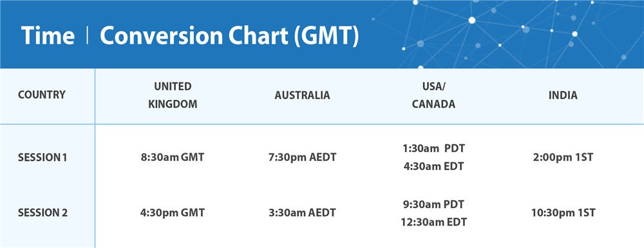
Task: Click the 12:30am EDT time
Action: point(433,222)
